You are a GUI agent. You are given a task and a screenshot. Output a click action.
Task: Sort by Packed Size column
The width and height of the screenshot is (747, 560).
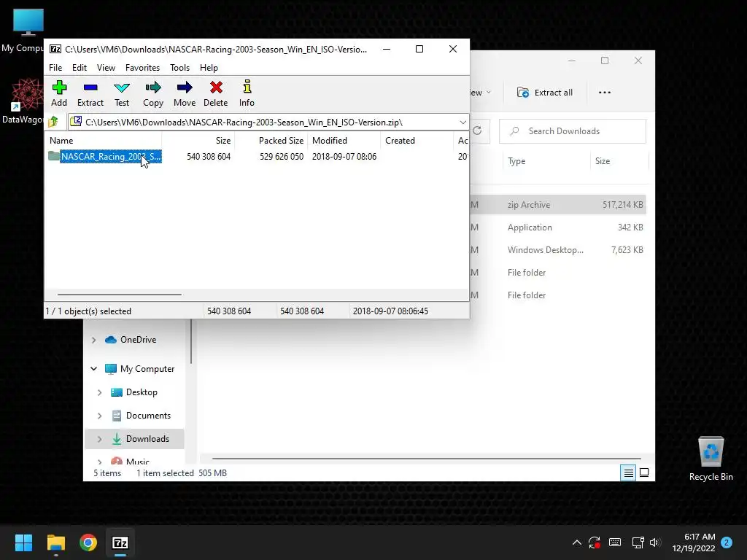[x=271, y=141]
